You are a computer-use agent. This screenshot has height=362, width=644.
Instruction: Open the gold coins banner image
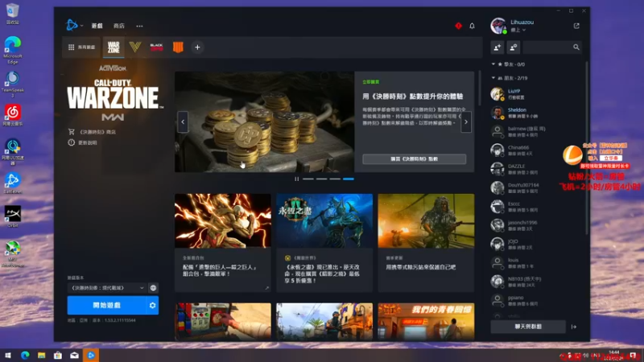tap(264, 122)
